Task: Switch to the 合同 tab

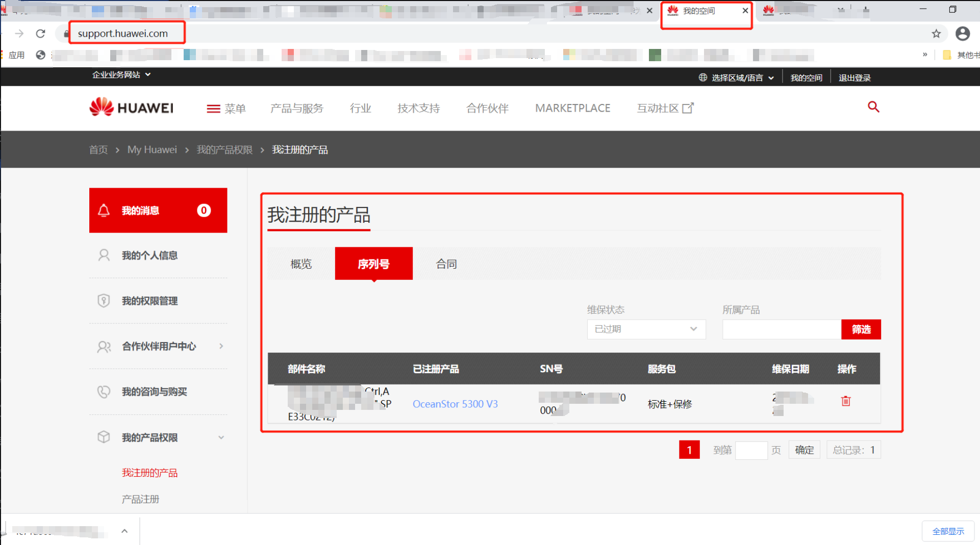Action: pos(446,264)
